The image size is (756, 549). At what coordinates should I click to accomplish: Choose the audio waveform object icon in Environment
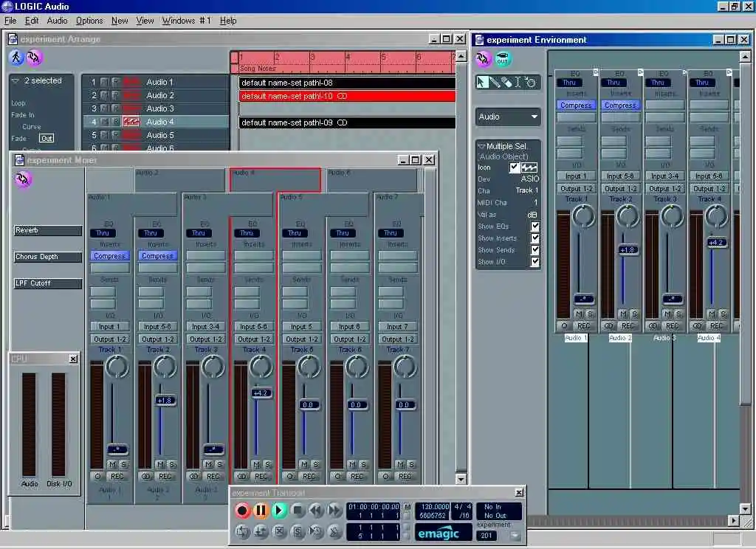529,168
